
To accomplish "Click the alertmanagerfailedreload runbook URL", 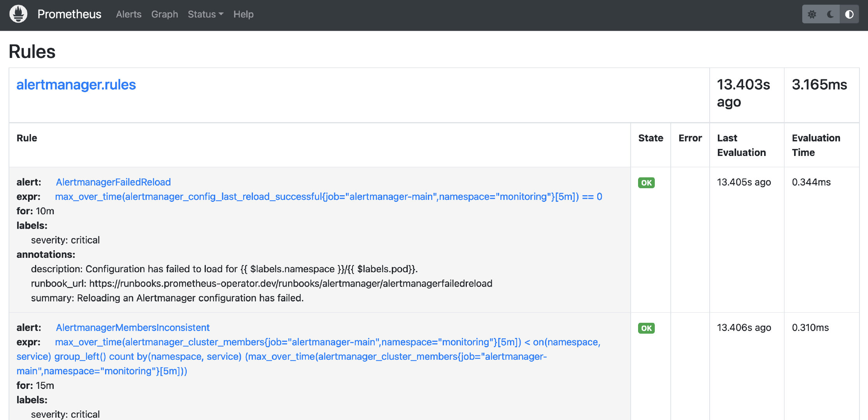I will click(x=291, y=283).
